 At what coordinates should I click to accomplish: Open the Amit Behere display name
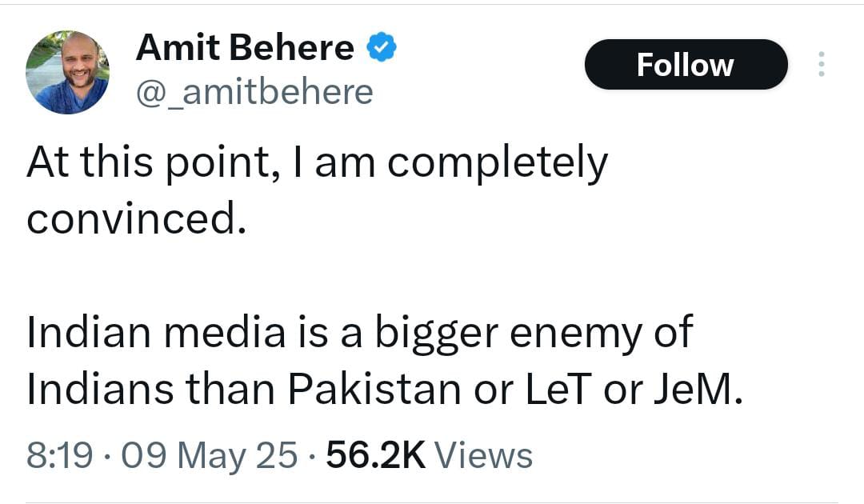coord(245,47)
